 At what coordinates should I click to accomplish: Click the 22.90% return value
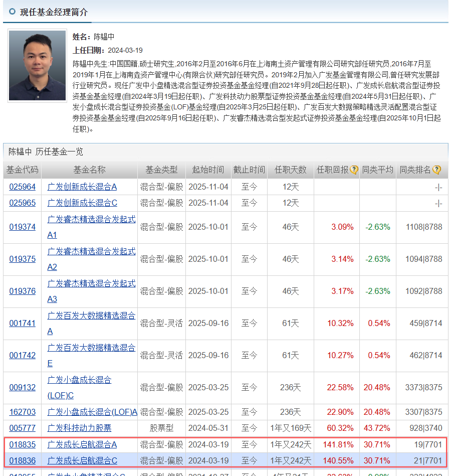pyautogui.click(x=340, y=412)
